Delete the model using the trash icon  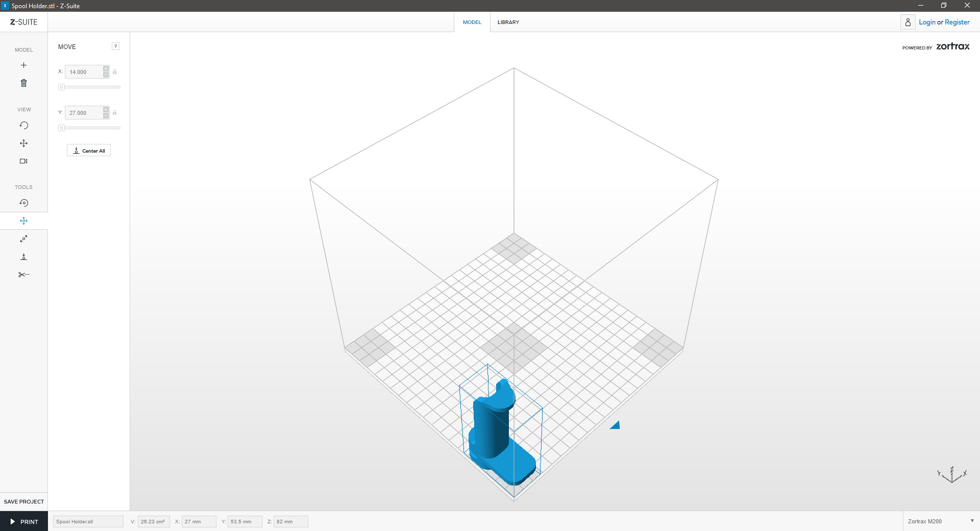tap(23, 83)
